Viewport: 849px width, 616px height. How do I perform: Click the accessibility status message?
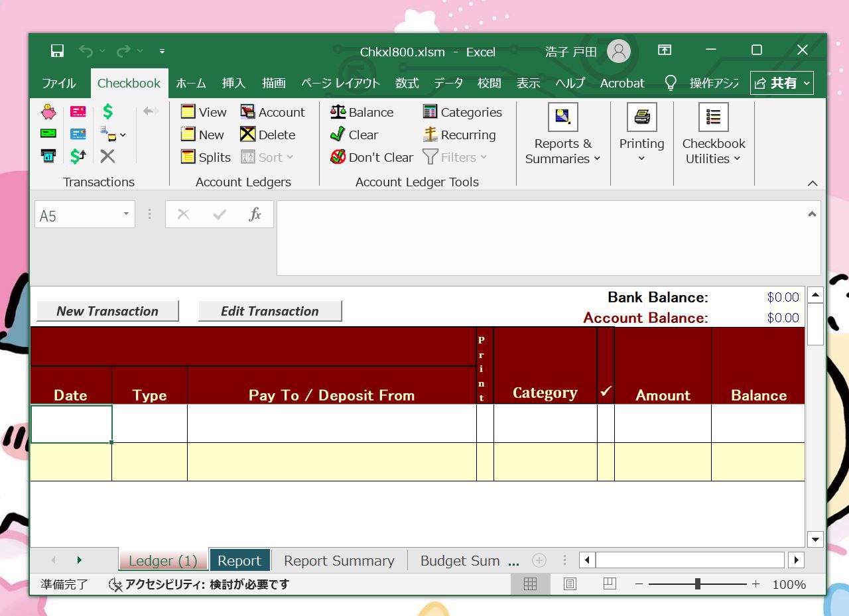click(199, 584)
